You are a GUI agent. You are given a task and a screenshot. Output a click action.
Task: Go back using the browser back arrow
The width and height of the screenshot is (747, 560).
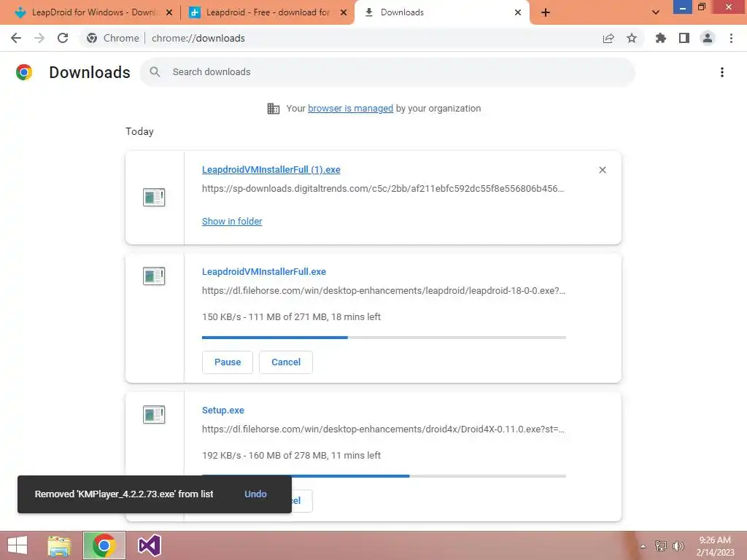tap(16, 38)
